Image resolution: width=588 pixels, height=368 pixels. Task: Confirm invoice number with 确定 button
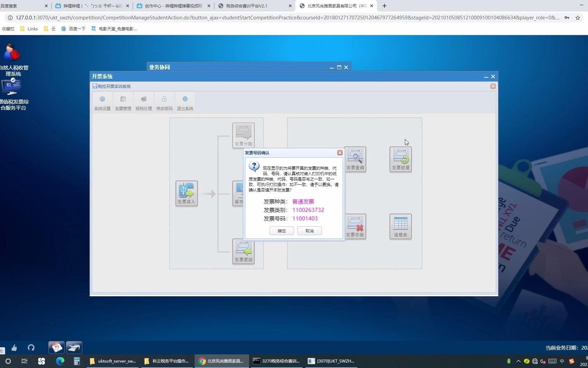pos(282,231)
